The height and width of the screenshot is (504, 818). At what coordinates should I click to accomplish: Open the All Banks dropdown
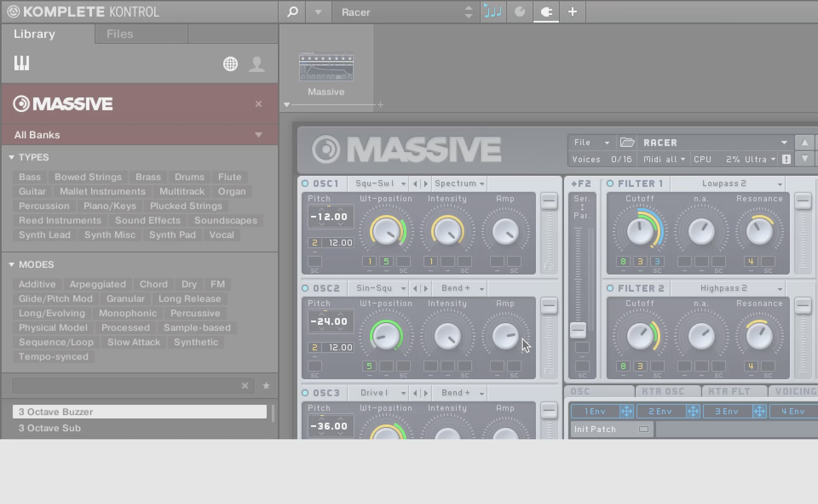pos(140,135)
